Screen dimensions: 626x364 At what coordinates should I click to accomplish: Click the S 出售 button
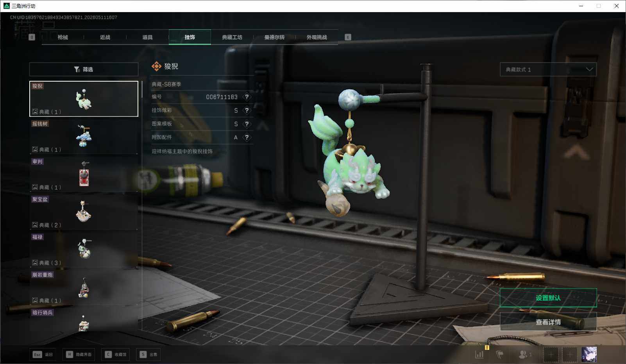tap(149, 354)
